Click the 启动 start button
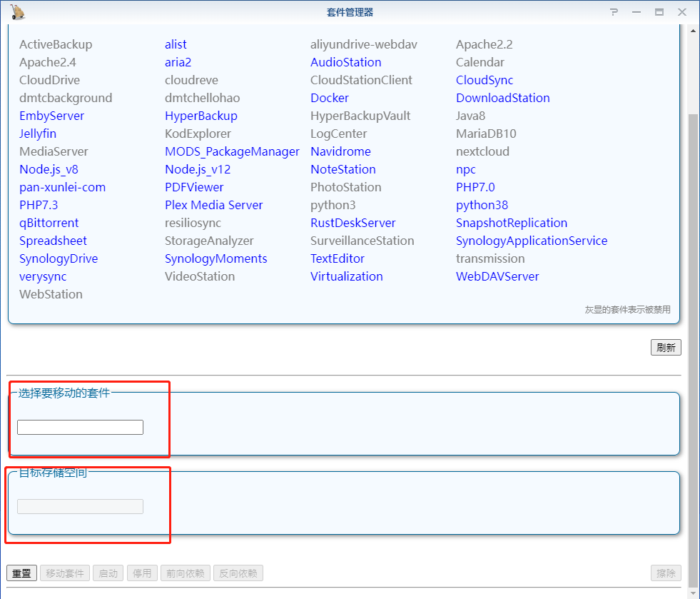 108,573
